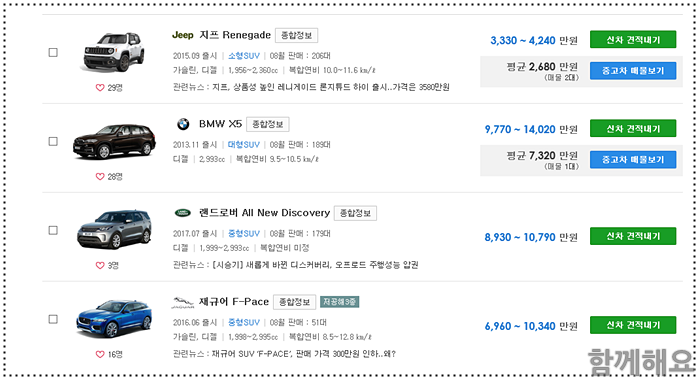Image resolution: width=700 pixels, height=381 pixels.
Task: View 중고차 매물보기 for BMW X5
Action: click(x=633, y=159)
